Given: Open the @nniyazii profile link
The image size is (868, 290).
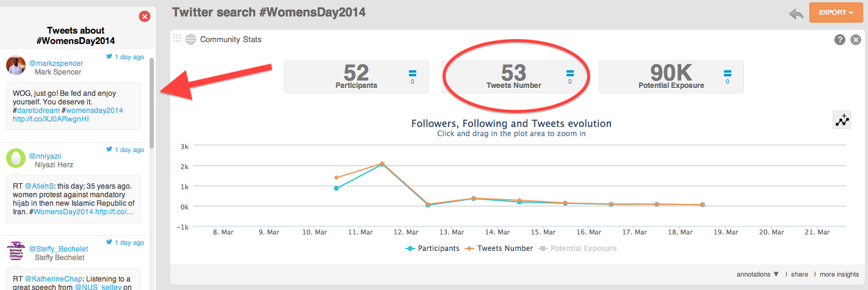Looking at the screenshot, I should click(x=45, y=156).
